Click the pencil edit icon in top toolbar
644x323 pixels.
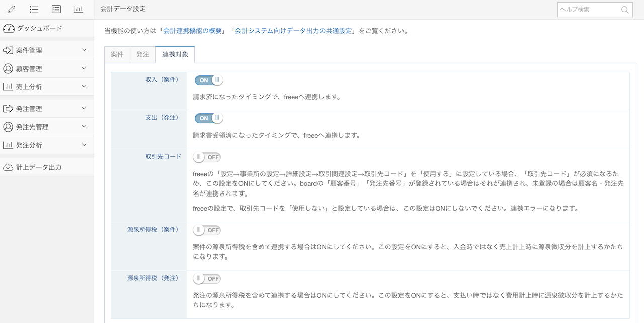pyautogui.click(x=12, y=9)
